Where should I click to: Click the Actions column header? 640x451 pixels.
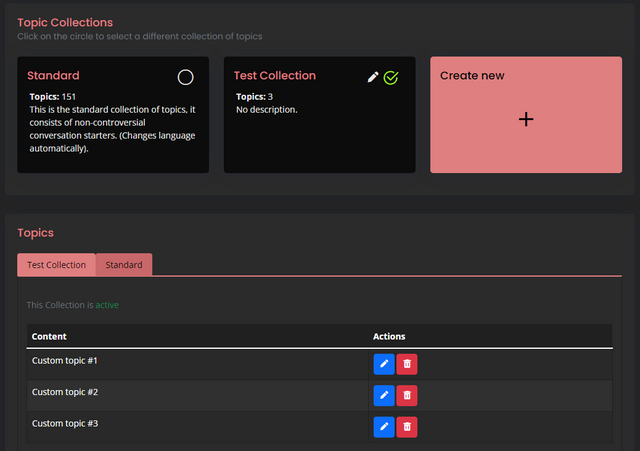point(389,336)
